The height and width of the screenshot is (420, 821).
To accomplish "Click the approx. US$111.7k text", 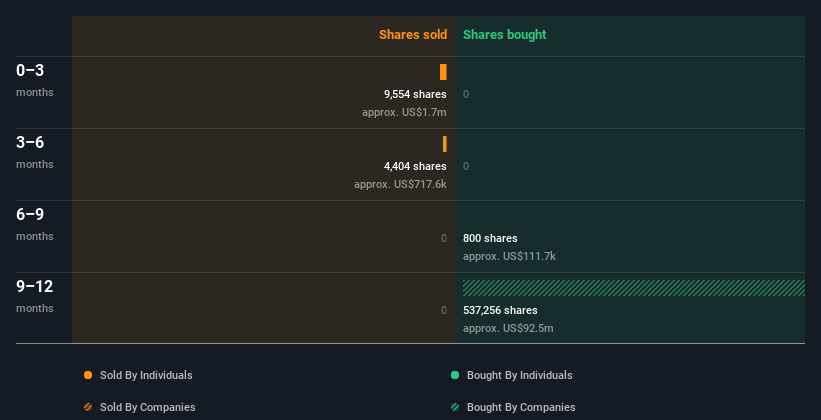I will click(509, 257).
